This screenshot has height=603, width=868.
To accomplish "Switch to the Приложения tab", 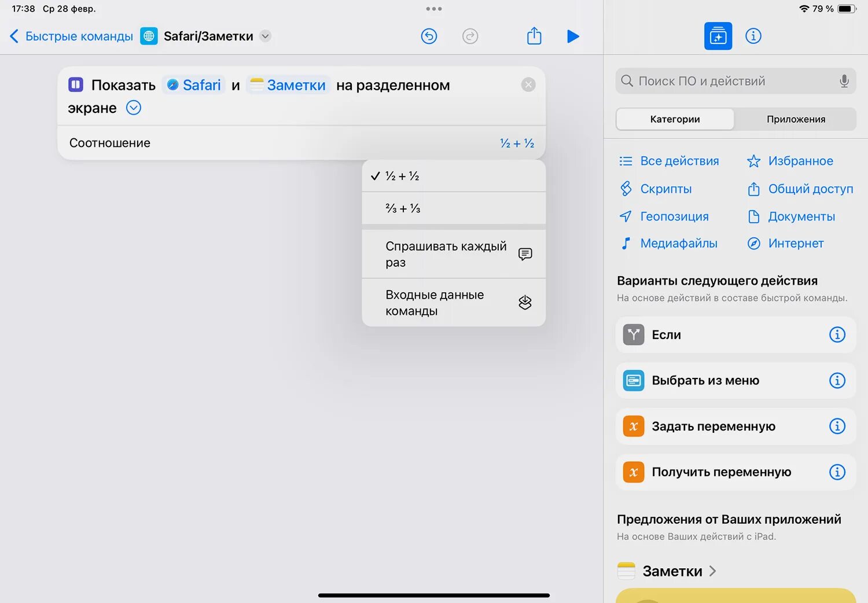I will pyautogui.click(x=796, y=119).
